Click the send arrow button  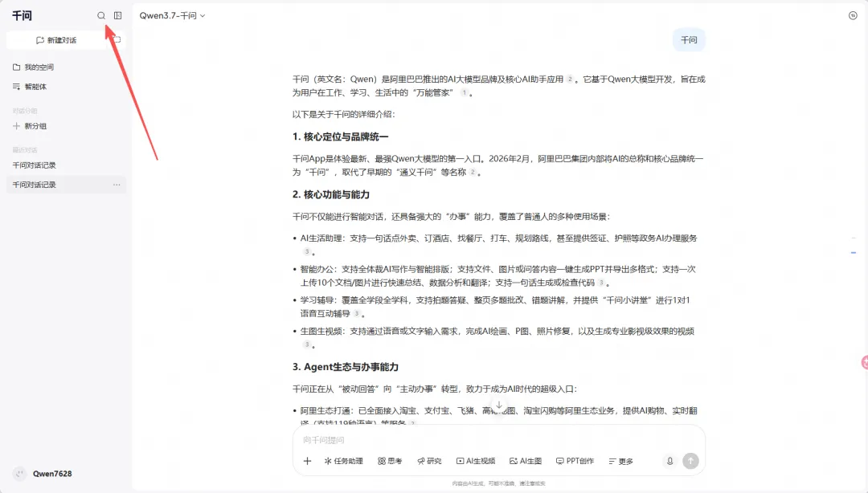coord(690,461)
